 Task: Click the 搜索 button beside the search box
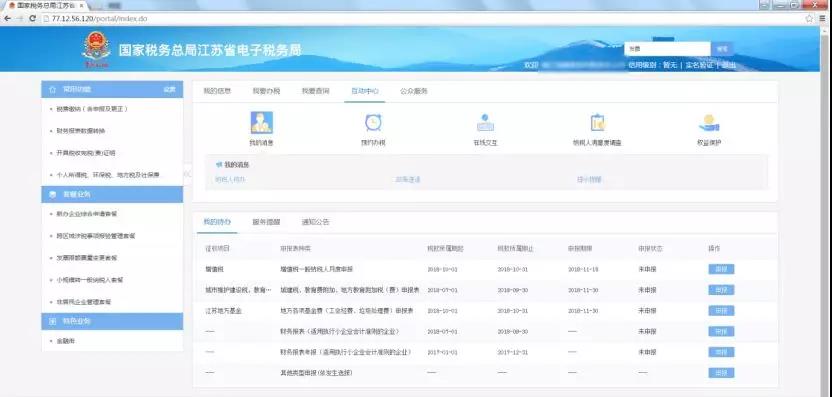tap(722, 49)
